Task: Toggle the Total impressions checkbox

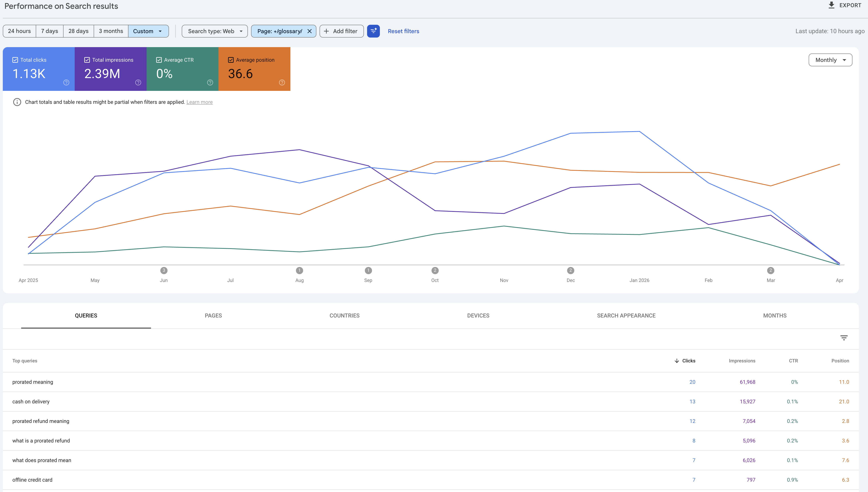Action: (x=87, y=60)
